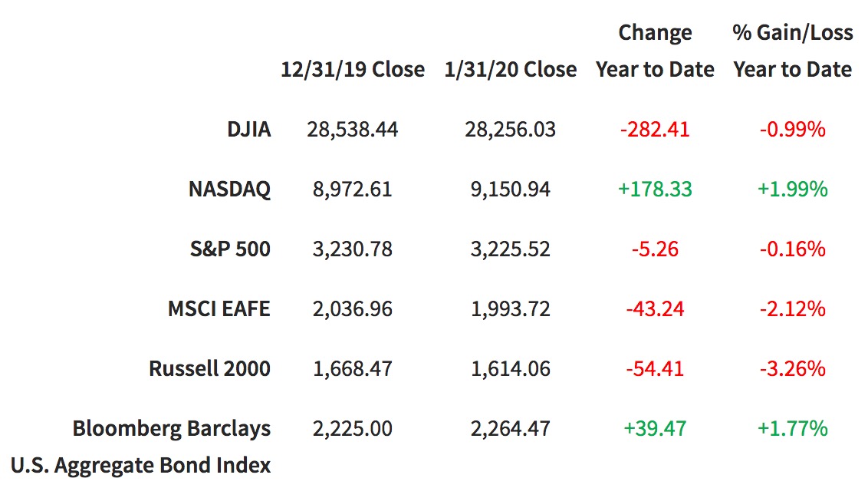
Task: Click the % Gain/Loss Year to Date header
Action: coord(792,51)
